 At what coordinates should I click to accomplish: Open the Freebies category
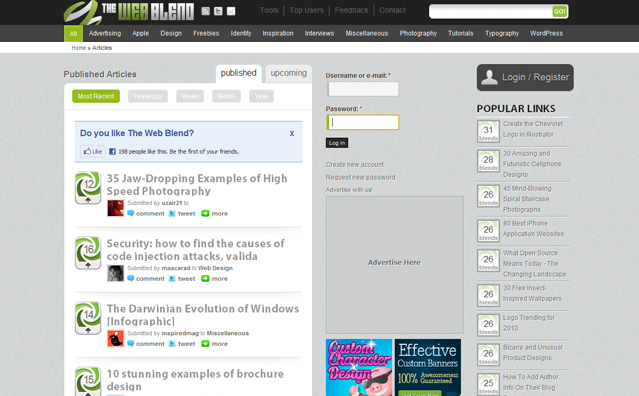pyautogui.click(x=206, y=33)
